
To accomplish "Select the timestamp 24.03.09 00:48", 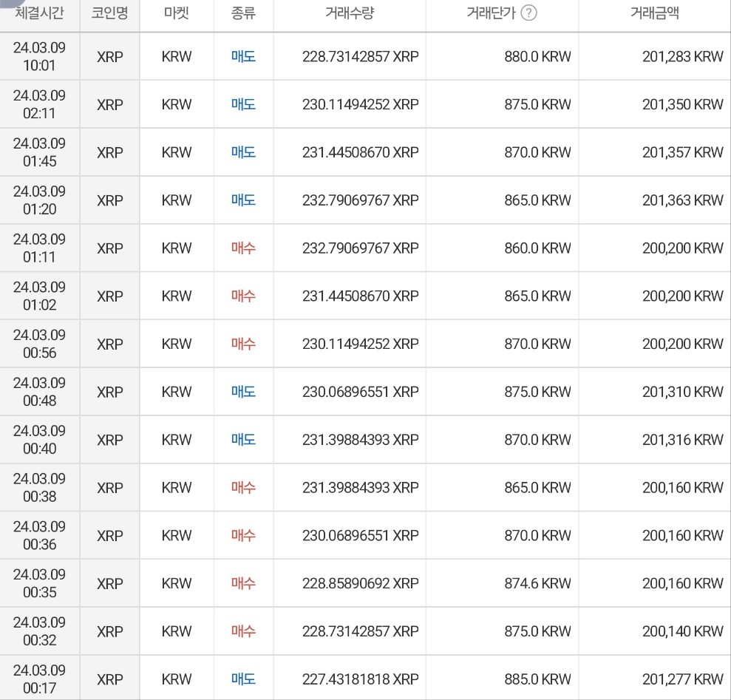I will point(40,392).
